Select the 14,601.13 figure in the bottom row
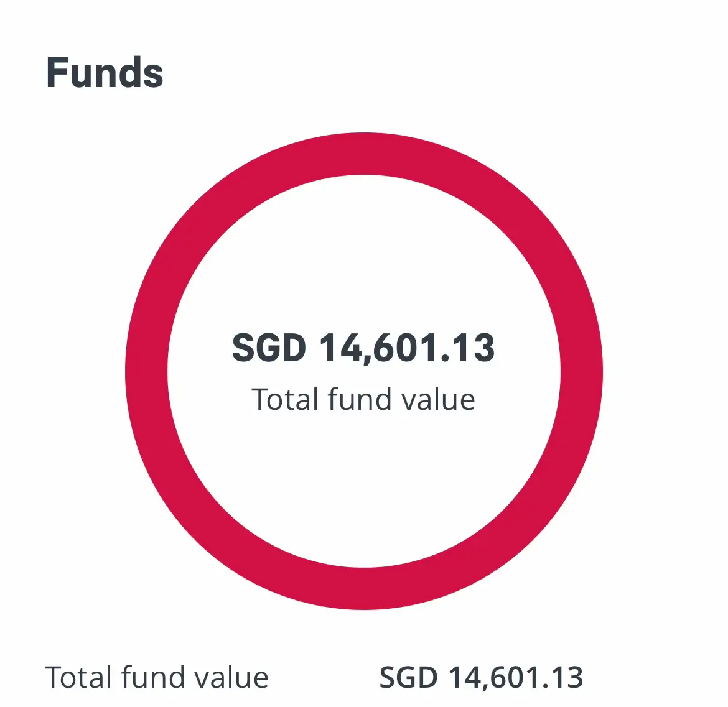The height and width of the screenshot is (707, 728). pyautogui.click(x=515, y=677)
